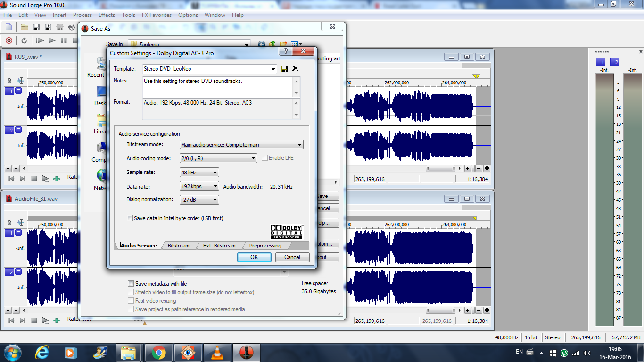The height and width of the screenshot is (362, 644).
Task: Click the Play All icon in transport toolbar
Action: (40, 41)
